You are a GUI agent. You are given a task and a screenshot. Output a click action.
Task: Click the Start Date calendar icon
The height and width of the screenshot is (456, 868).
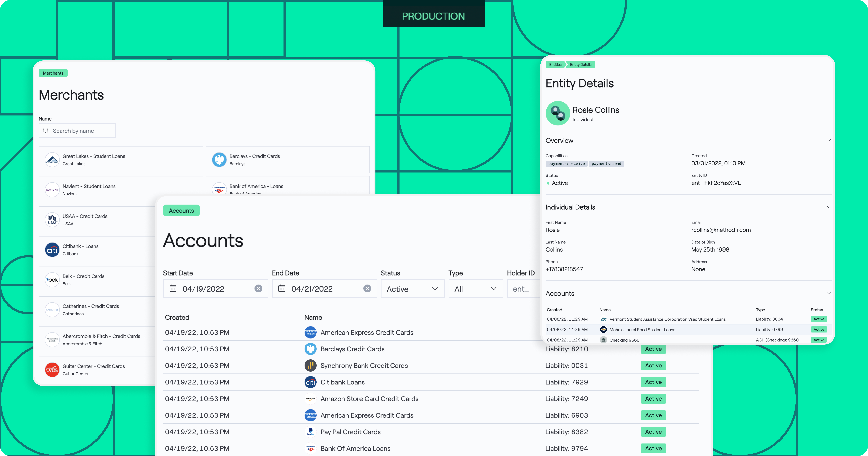(x=173, y=288)
